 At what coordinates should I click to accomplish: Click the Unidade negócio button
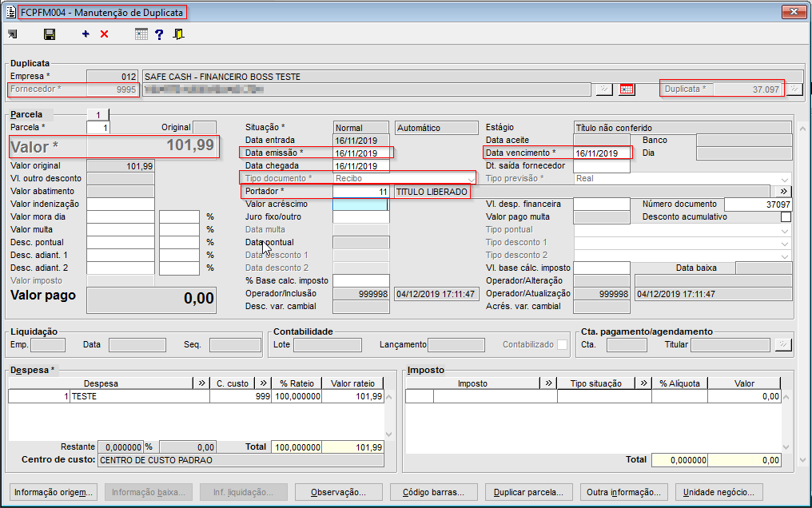click(718, 492)
